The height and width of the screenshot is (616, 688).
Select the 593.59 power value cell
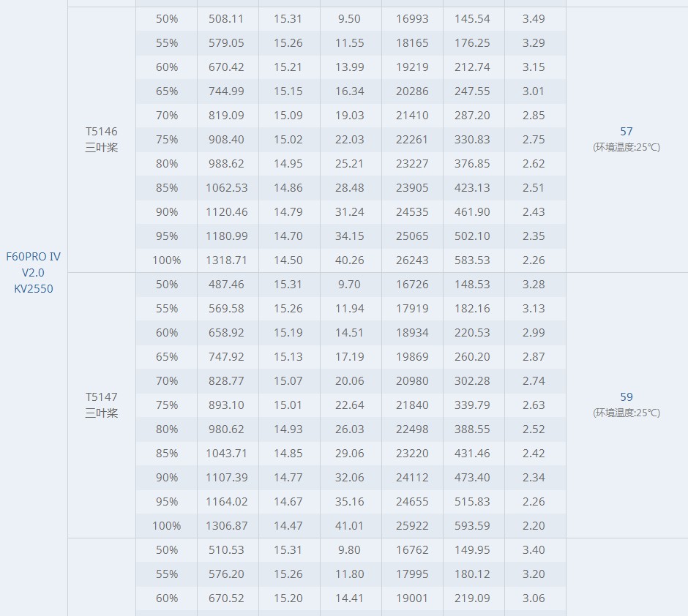point(472,526)
